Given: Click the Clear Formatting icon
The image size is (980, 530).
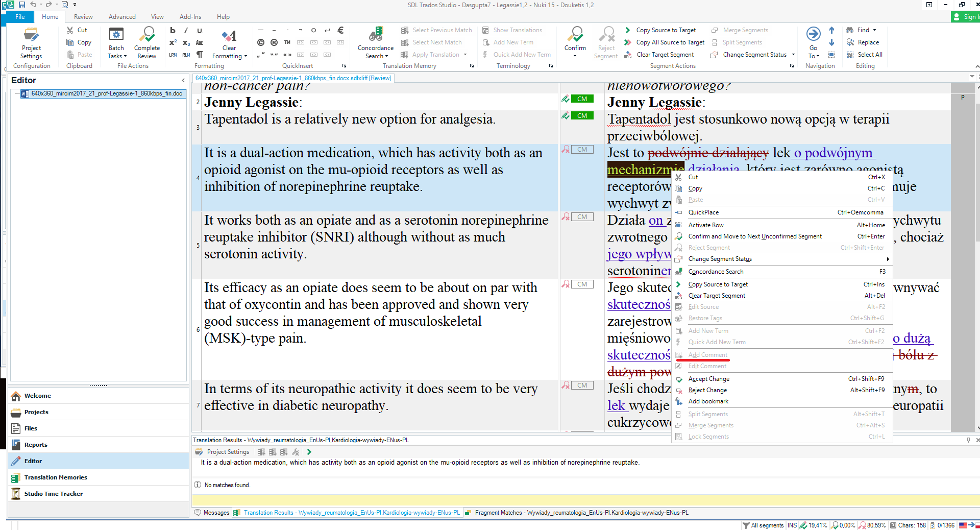Looking at the screenshot, I should (229, 36).
